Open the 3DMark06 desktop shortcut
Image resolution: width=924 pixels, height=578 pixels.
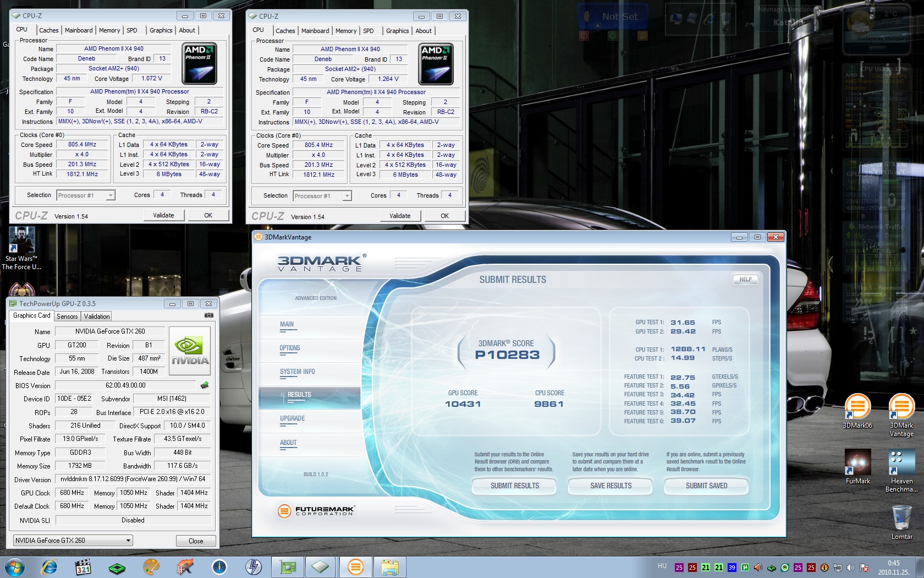857,412
